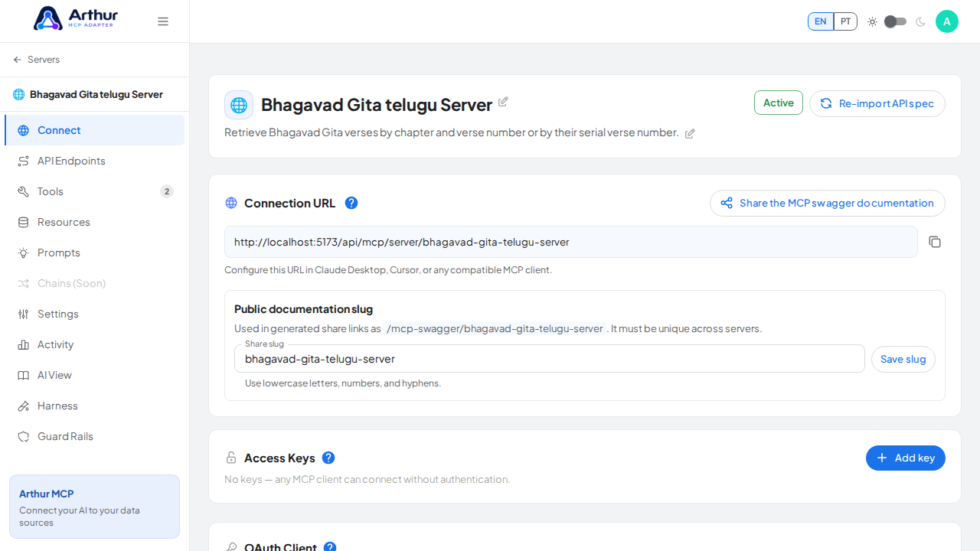Click Re-import API spec button
The height and width of the screenshot is (551, 980).
[x=877, y=103]
